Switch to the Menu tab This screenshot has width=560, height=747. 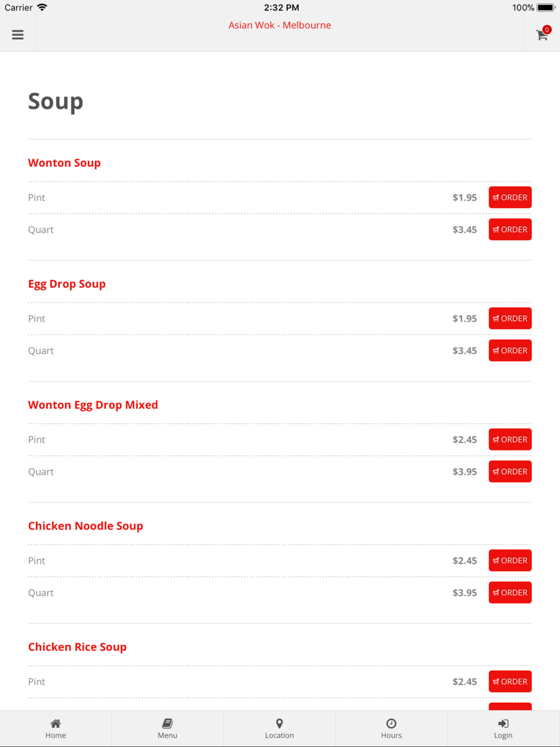[167, 729]
